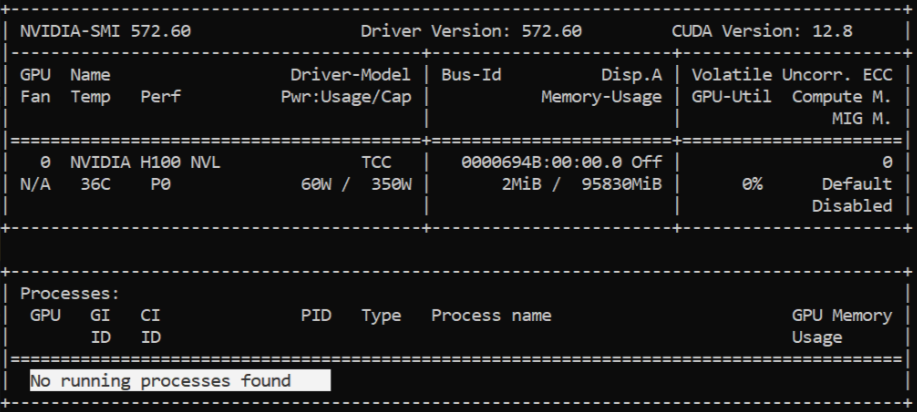Click the CUDA Version: 12.8 text
Image resolution: width=917 pixels, height=412 pixels.
pyautogui.click(x=762, y=31)
